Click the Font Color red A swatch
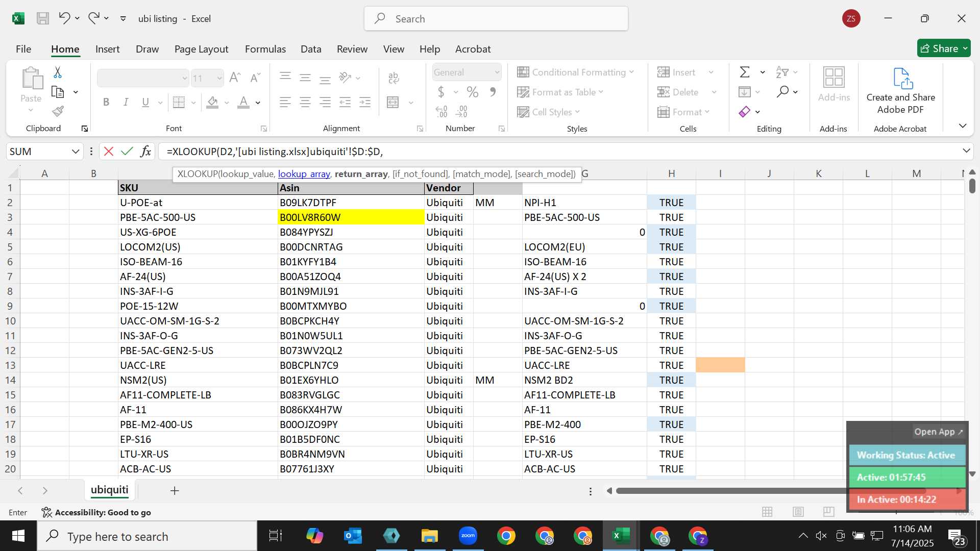 click(244, 103)
